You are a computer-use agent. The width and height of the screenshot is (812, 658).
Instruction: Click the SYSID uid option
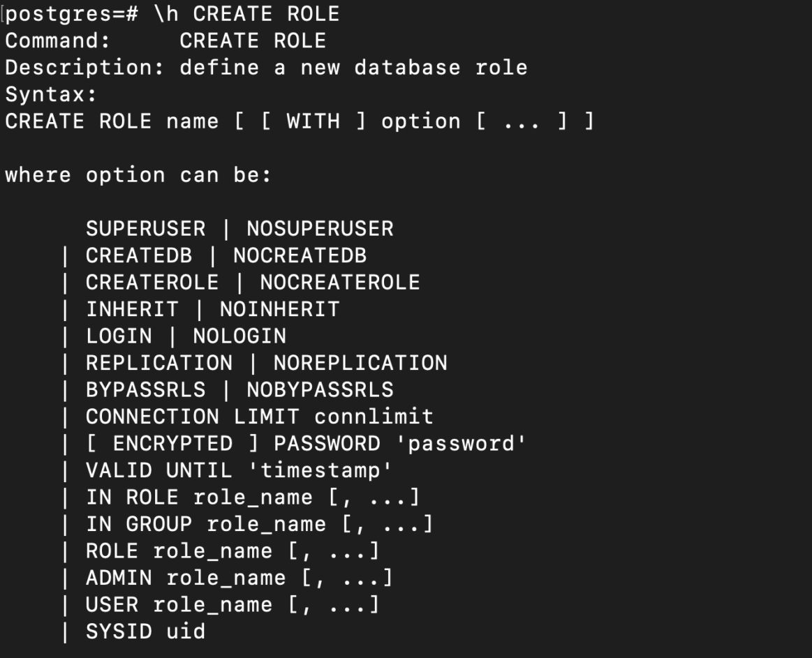tap(146, 632)
